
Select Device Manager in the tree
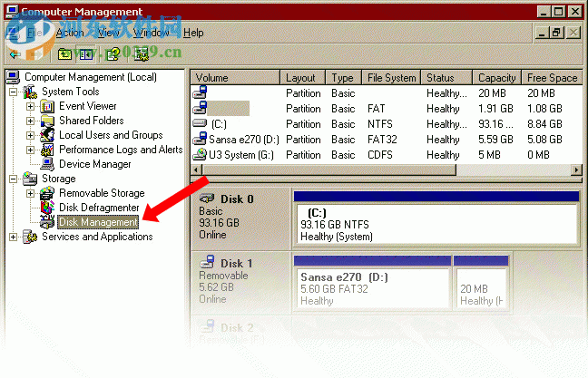[x=95, y=164]
